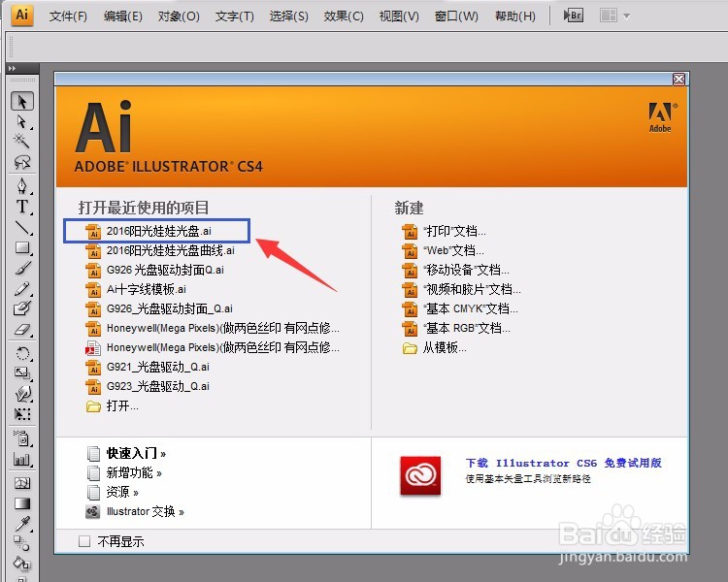The width and height of the screenshot is (728, 582).
Task: Open the 窗口(W) menu
Action: point(456,16)
